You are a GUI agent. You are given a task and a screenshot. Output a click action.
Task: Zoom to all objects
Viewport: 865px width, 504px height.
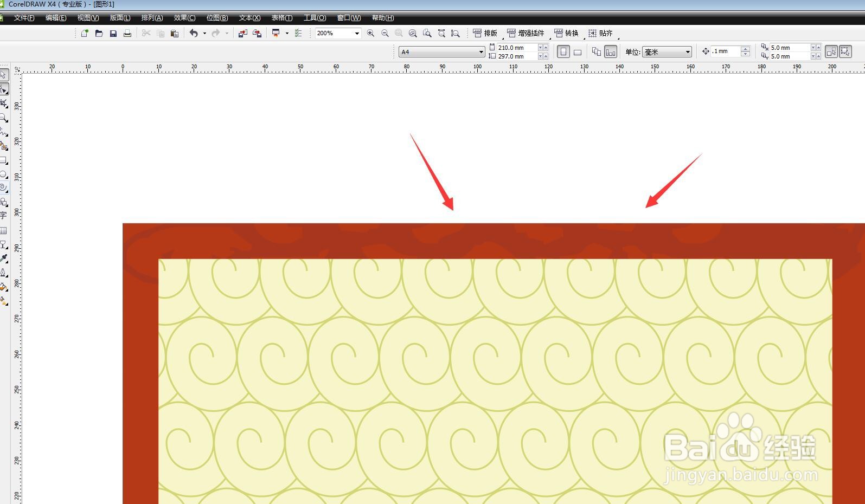pyautogui.click(x=413, y=33)
